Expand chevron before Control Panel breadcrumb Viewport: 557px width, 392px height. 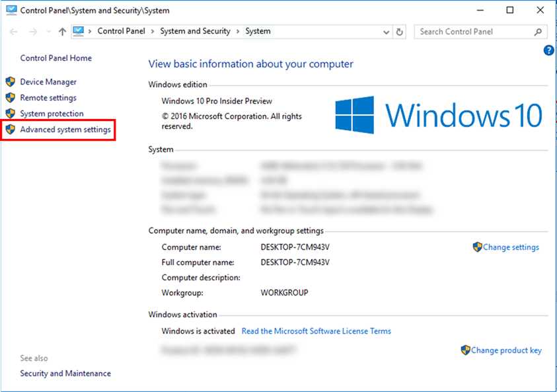[x=90, y=32]
